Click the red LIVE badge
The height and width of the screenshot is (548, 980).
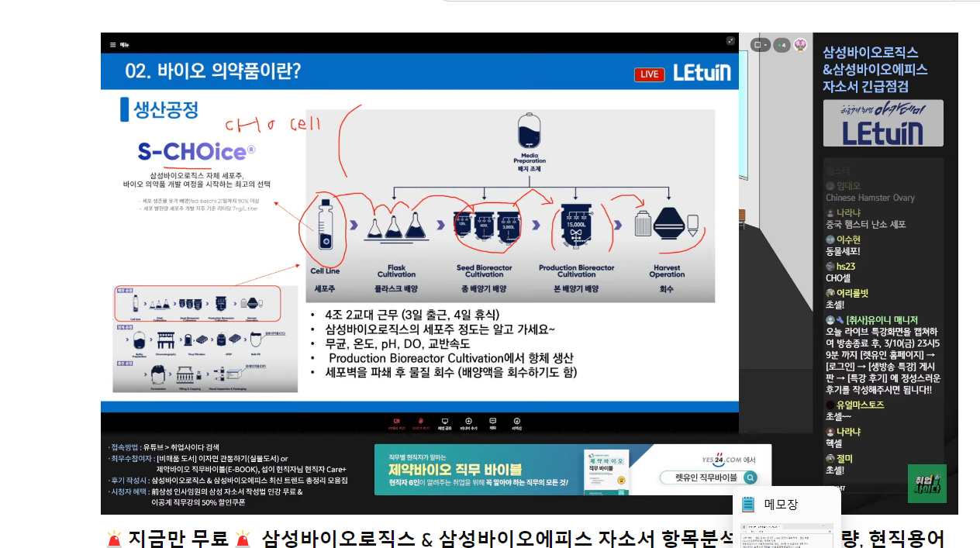point(649,74)
